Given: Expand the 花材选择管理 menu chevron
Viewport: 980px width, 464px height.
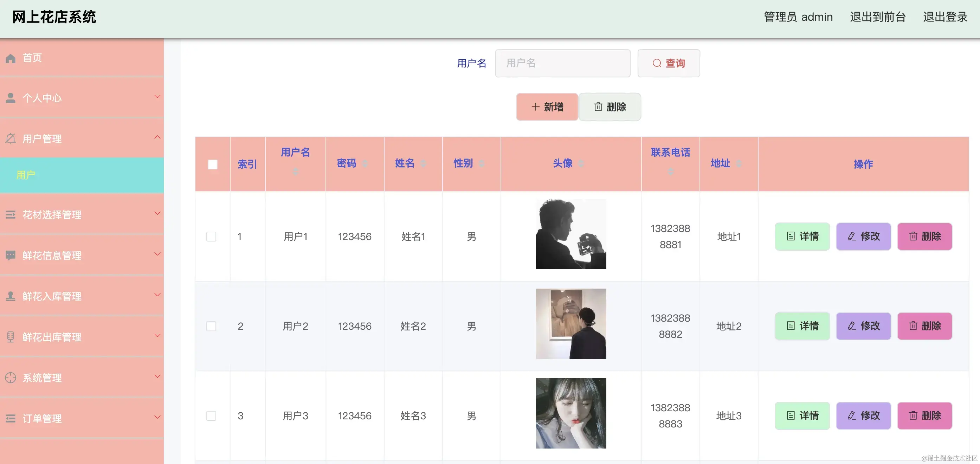Looking at the screenshot, I should [157, 213].
